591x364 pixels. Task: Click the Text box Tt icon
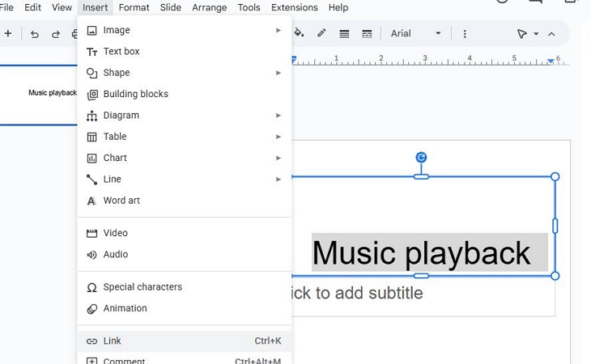(x=92, y=52)
